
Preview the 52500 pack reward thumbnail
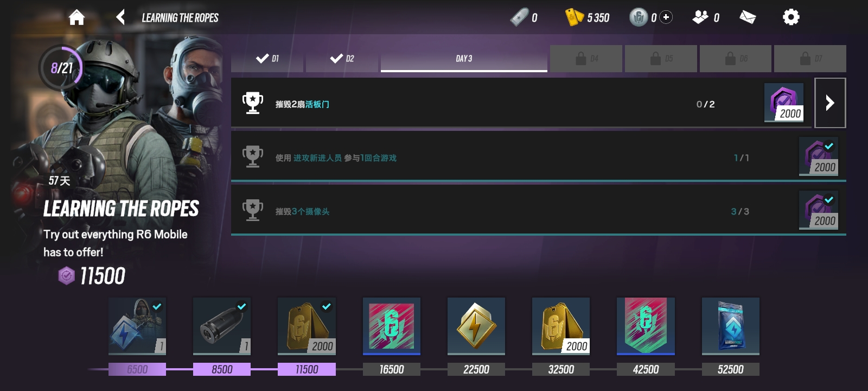[x=731, y=326]
